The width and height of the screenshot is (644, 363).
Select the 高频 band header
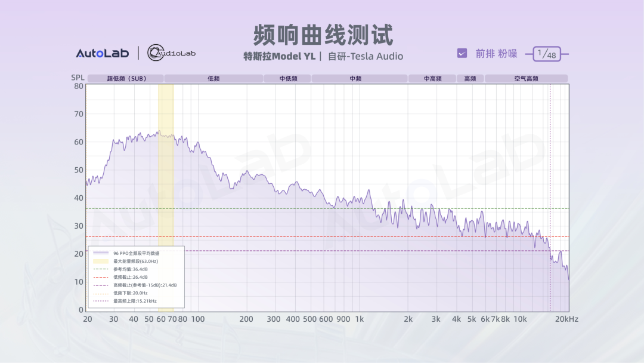470,78
